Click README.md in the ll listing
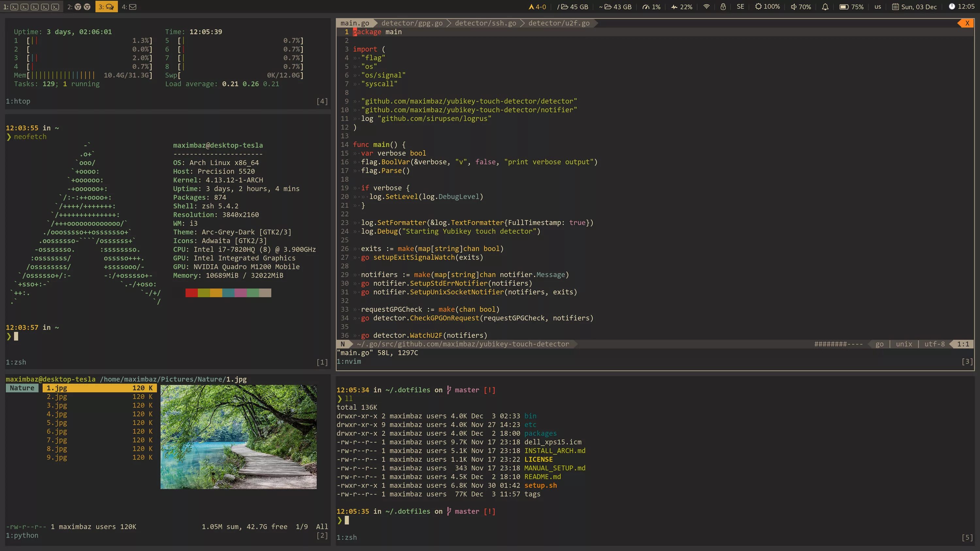Image resolution: width=980 pixels, height=551 pixels. pyautogui.click(x=543, y=477)
